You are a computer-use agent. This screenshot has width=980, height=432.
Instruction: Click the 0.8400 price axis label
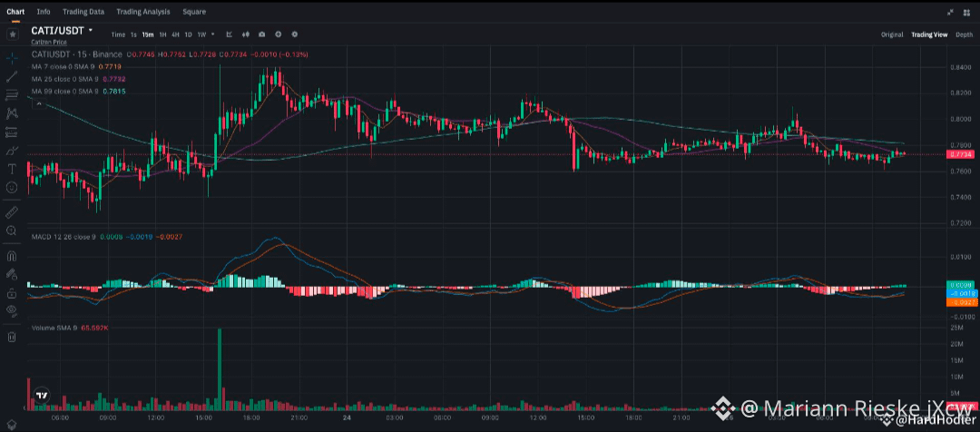959,67
